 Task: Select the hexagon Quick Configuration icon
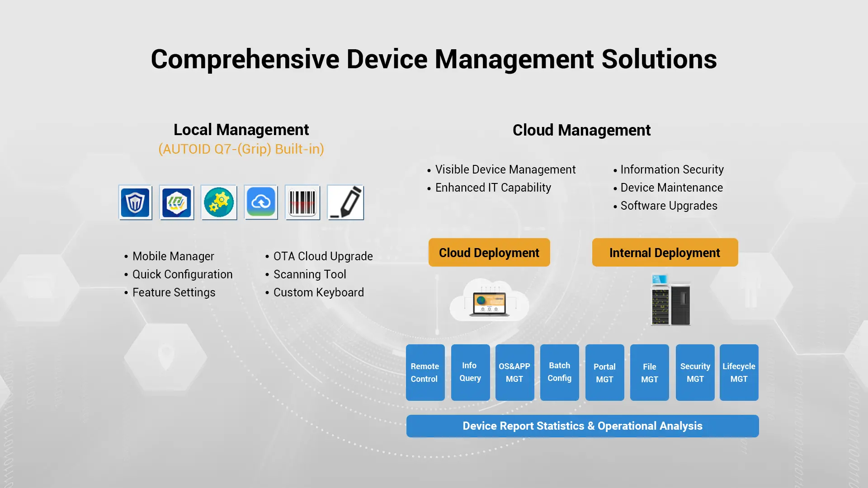(x=177, y=202)
